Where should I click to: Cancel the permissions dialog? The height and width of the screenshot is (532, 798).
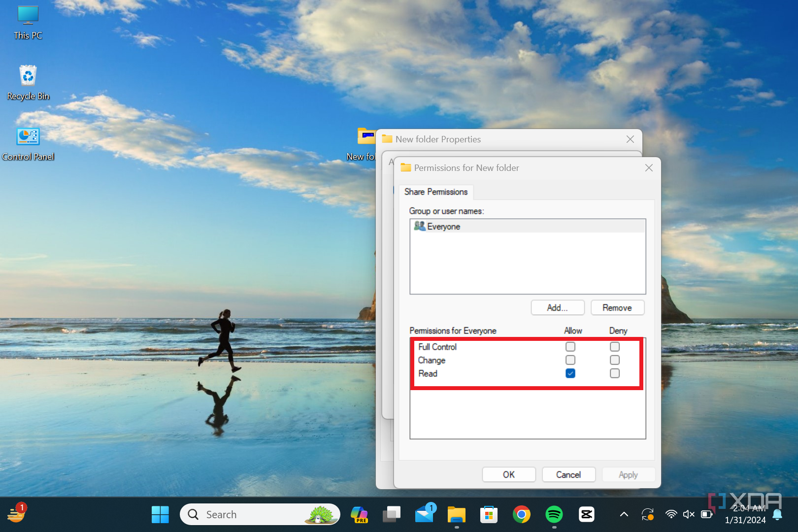coord(568,475)
